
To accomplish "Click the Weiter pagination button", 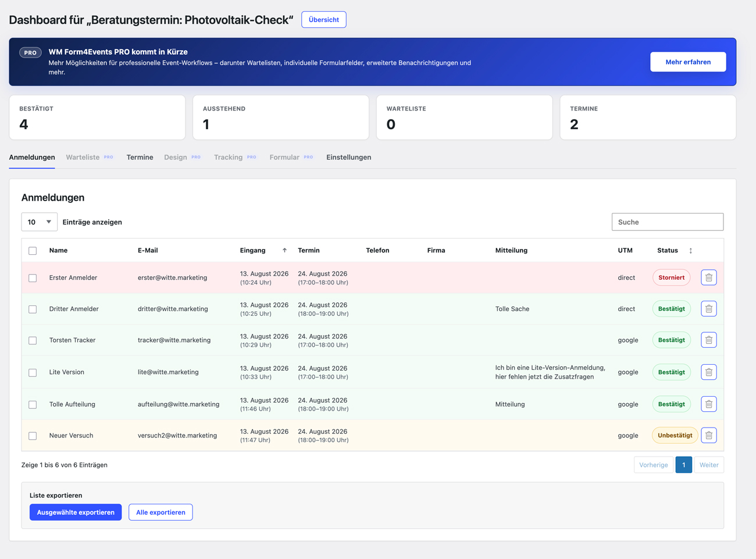I will [x=709, y=465].
